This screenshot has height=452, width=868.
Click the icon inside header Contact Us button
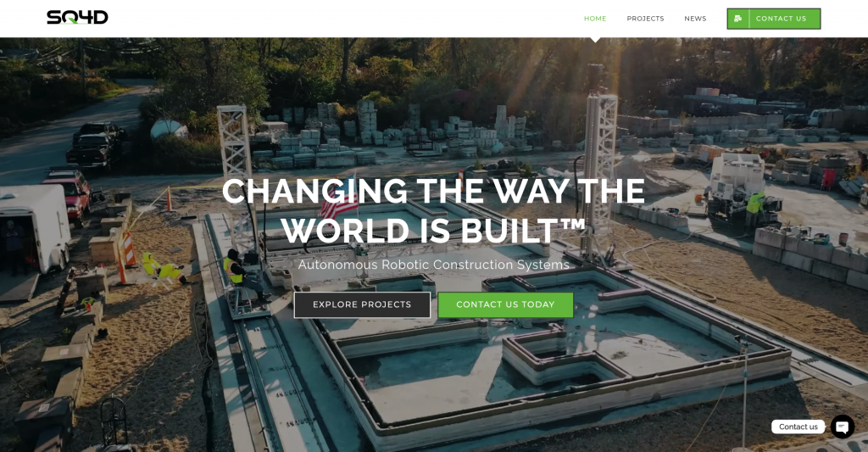click(738, 19)
